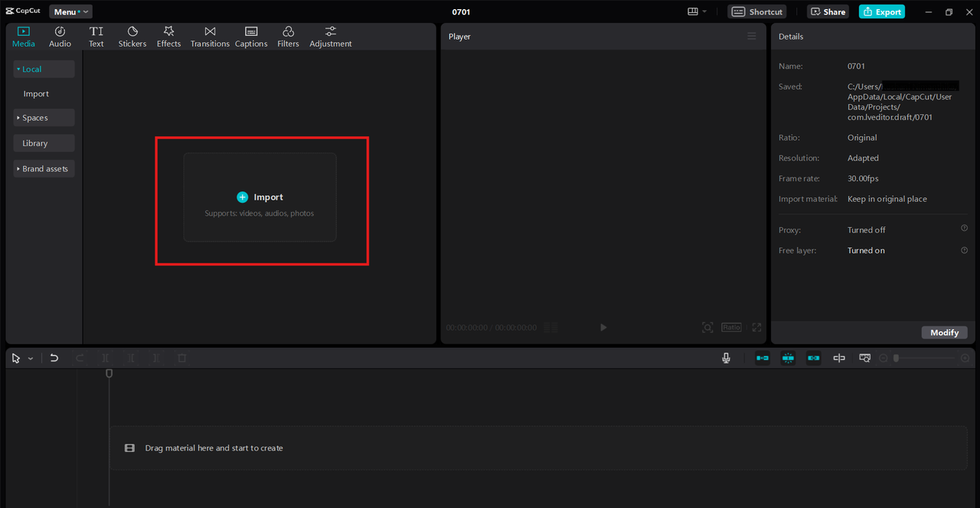Show Free layer help info icon
The image size is (980, 508).
(x=964, y=250)
